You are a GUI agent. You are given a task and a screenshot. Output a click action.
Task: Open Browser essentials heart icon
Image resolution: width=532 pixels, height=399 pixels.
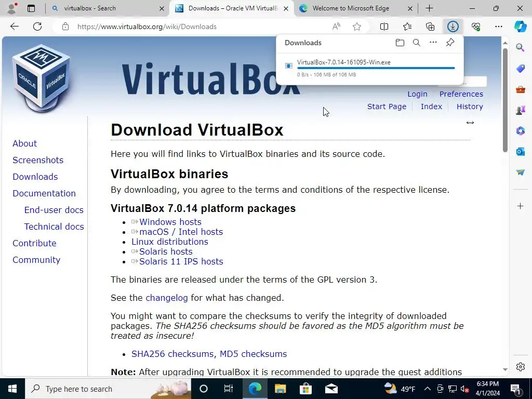click(476, 26)
